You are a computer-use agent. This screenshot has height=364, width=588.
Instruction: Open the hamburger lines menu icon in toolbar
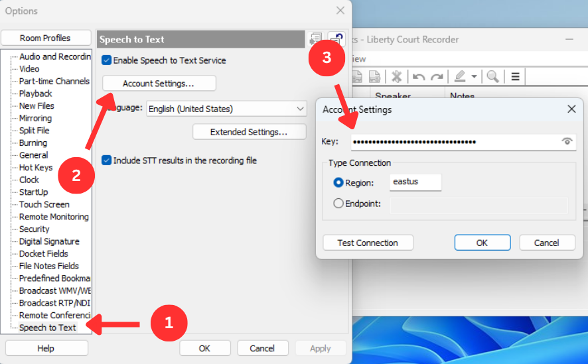515,77
